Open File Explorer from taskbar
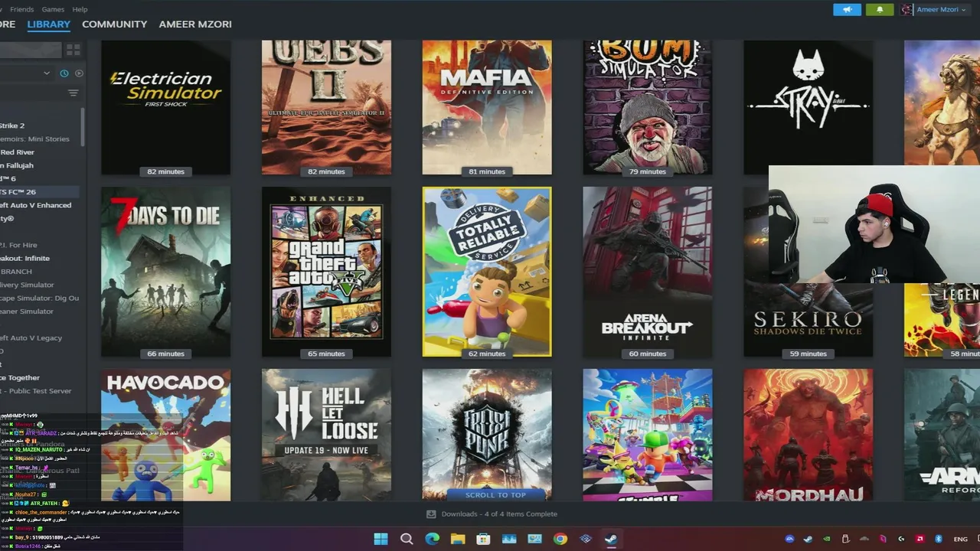This screenshot has height=551, width=980. click(x=458, y=539)
